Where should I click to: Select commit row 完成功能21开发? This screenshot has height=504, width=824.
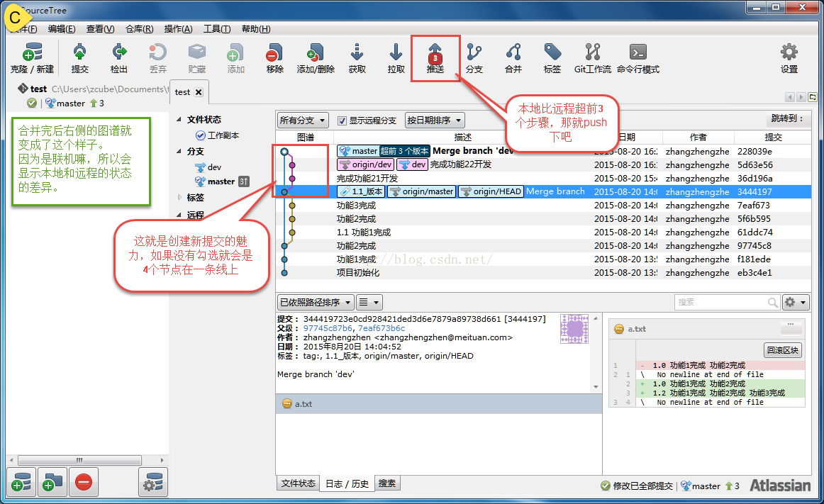click(x=543, y=178)
